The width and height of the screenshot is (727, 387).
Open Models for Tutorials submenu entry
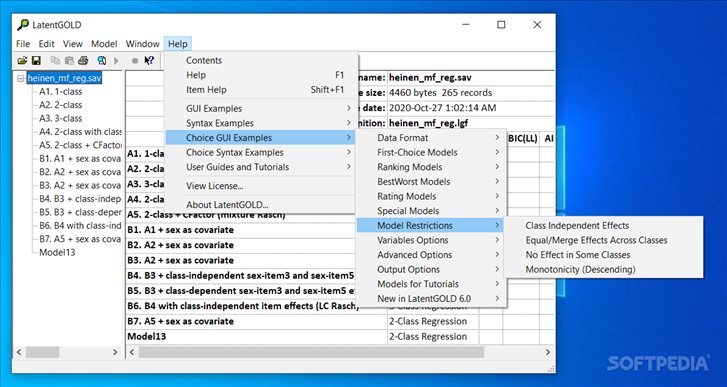(x=431, y=284)
